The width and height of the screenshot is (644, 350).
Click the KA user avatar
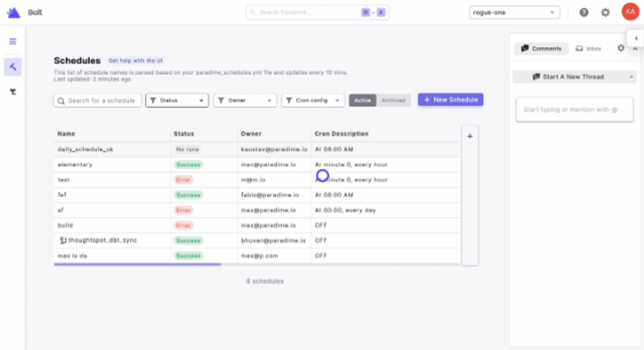630,12
